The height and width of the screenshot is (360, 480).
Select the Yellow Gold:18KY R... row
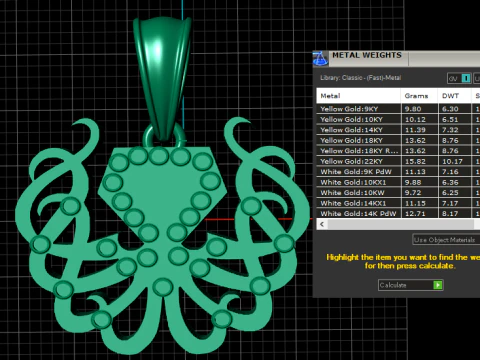coord(398,151)
